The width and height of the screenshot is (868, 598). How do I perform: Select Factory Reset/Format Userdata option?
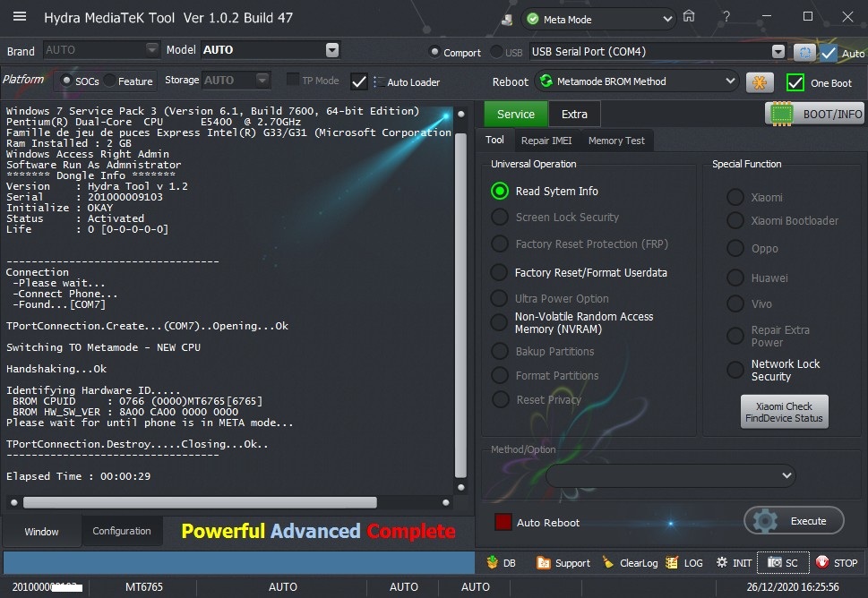499,272
